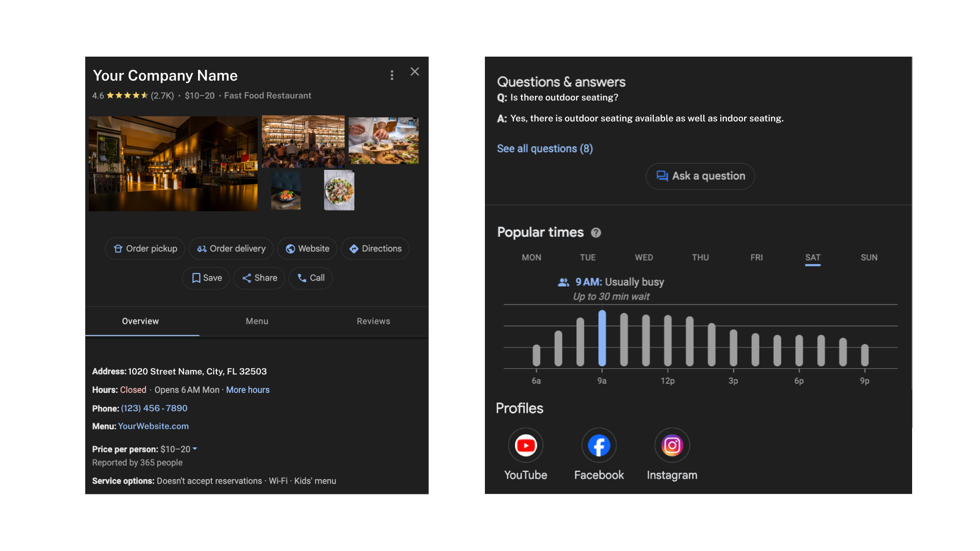Viewport: 980px width, 551px height.
Task: Click the YouTube profile icon
Action: coord(525,445)
